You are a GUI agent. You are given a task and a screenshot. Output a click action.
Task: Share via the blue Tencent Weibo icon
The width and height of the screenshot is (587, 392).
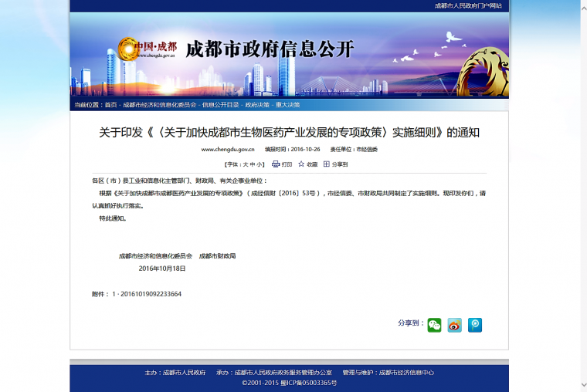[475, 325]
